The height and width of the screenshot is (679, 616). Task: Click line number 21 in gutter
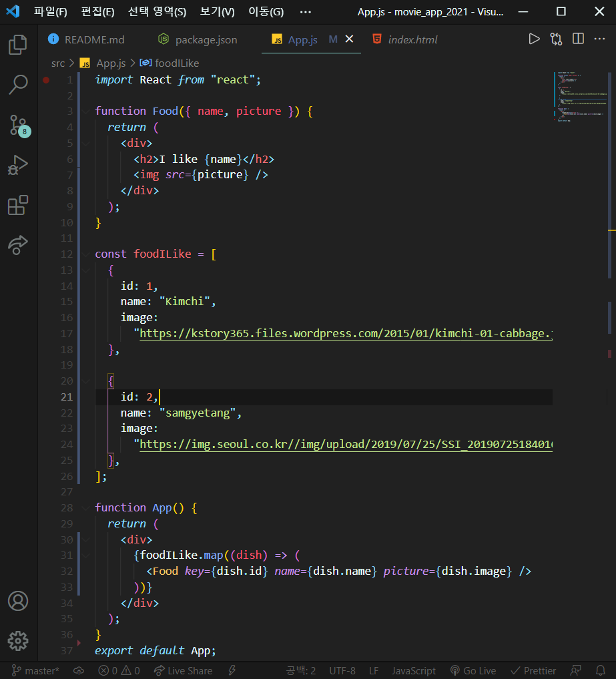pyautogui.click(x=67, y=397)
